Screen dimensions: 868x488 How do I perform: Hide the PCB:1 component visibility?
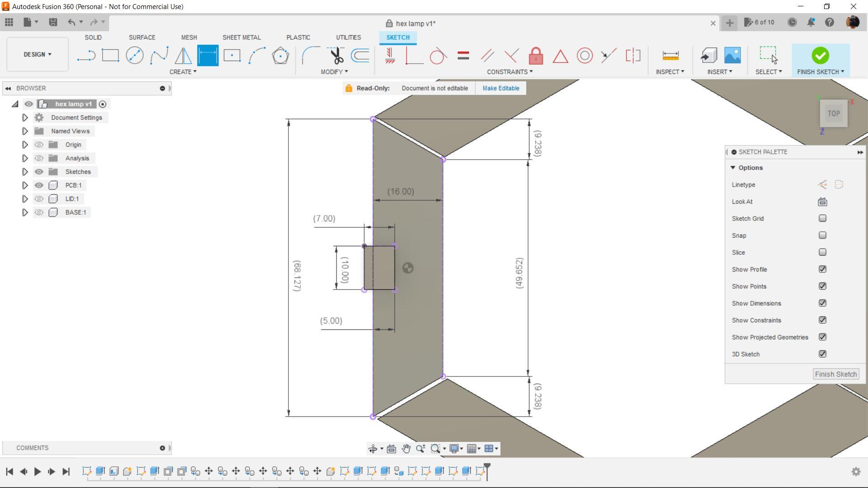[39, 185]
